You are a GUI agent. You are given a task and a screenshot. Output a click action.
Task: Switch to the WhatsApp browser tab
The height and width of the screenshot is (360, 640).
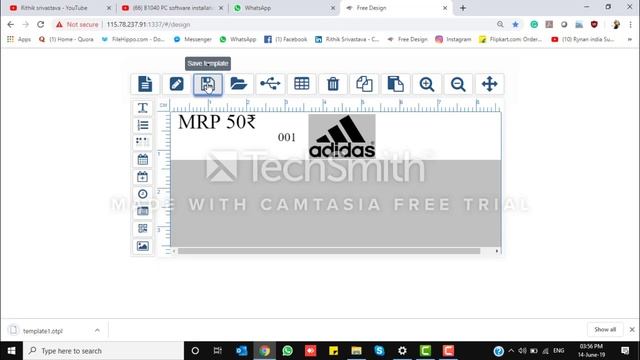284,8
